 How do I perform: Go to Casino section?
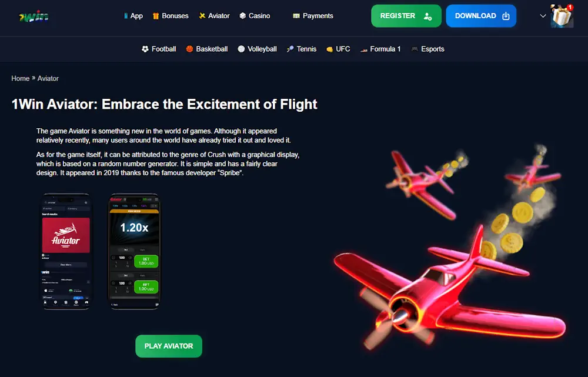click(255, 16)
